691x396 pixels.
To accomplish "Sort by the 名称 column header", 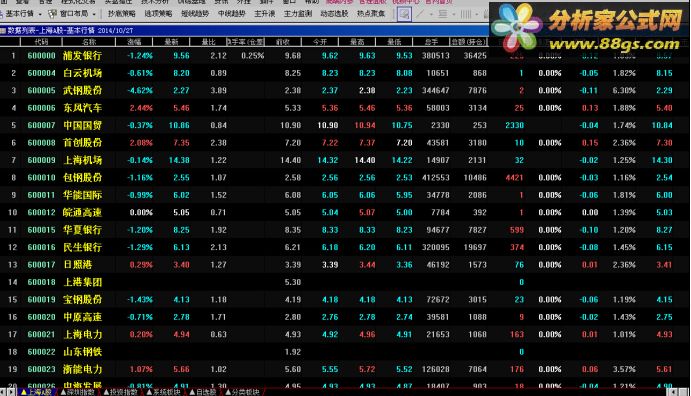I will click(x=89, y=42).
